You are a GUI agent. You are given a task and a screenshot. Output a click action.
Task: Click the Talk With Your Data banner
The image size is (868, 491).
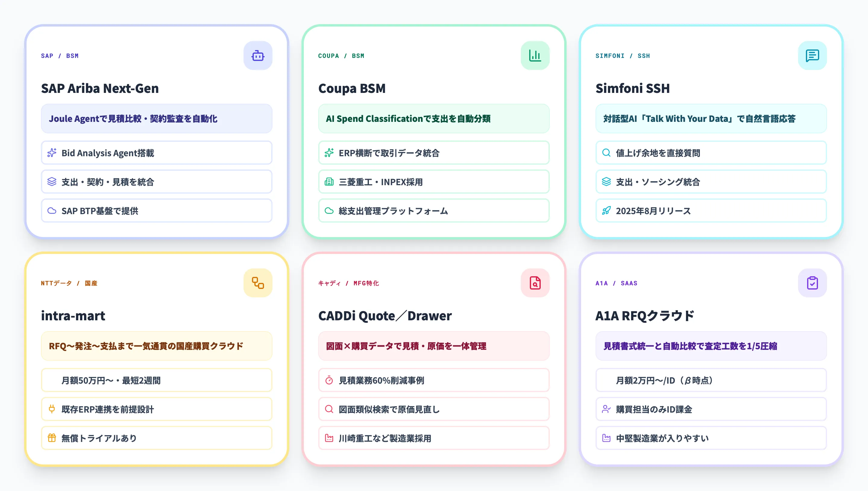pyautogui.click(x=711, y=119)
